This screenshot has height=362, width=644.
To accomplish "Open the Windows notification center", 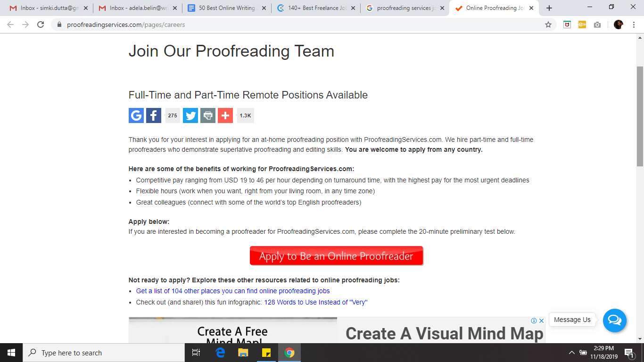I will pos(629,353).
